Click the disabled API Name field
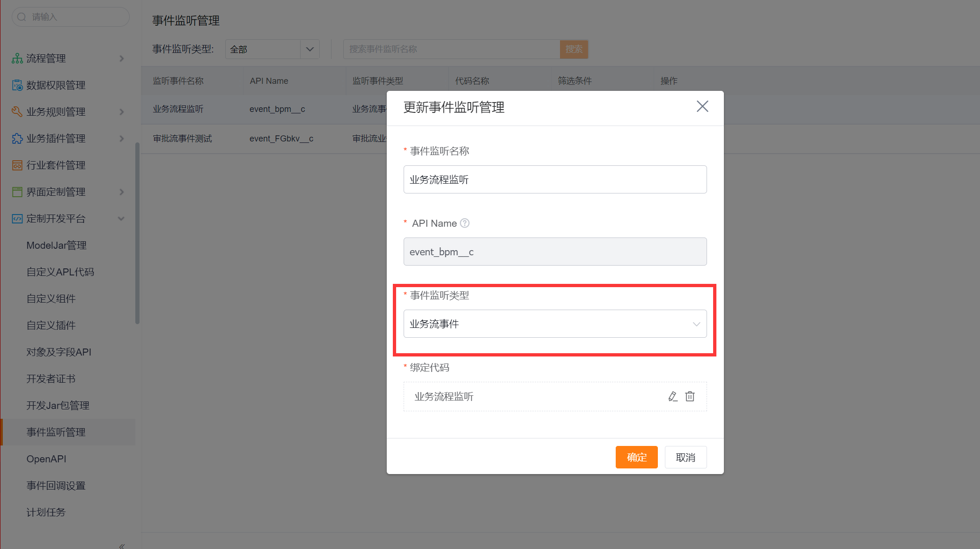 pos(555,252)
